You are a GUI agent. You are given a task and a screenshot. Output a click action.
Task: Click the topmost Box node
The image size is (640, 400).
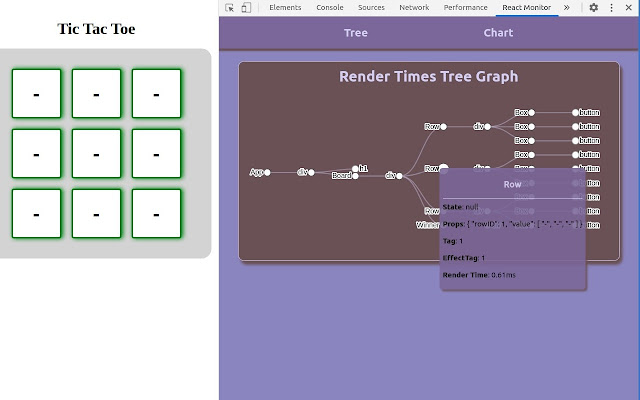(532, 113)
